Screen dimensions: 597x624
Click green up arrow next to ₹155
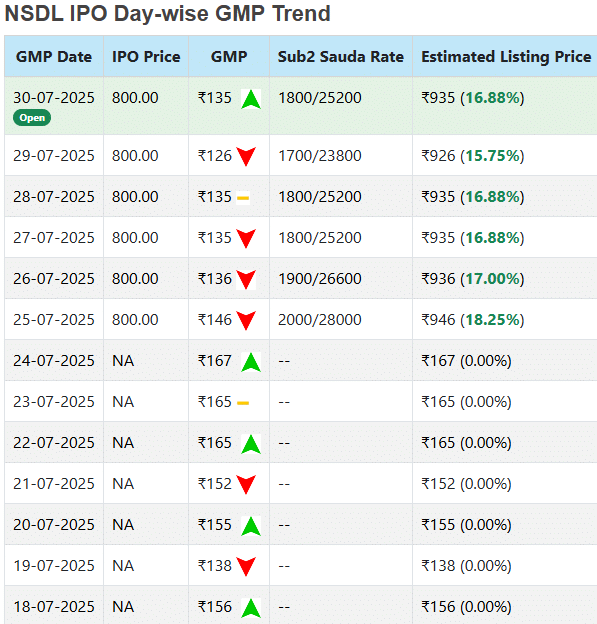tap(251, 526)
